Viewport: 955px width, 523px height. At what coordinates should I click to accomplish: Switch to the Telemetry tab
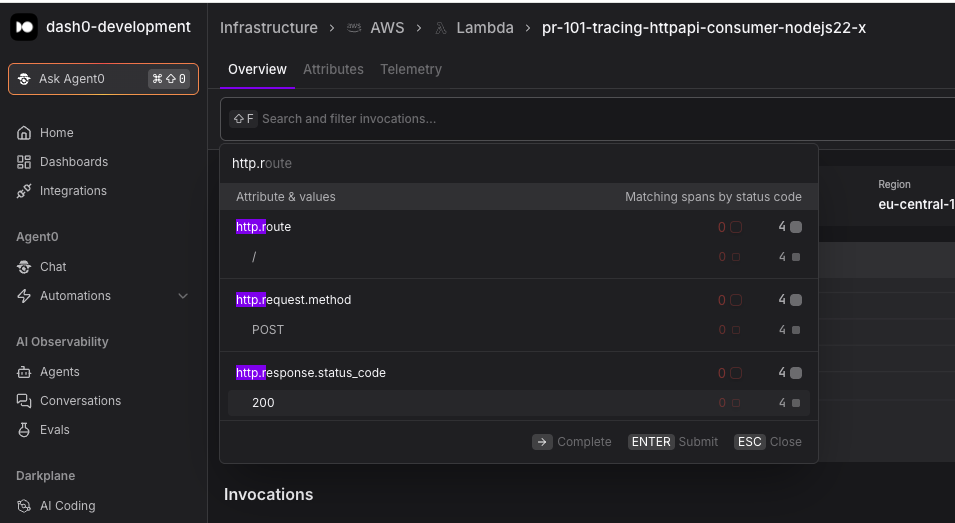[411, 69]
